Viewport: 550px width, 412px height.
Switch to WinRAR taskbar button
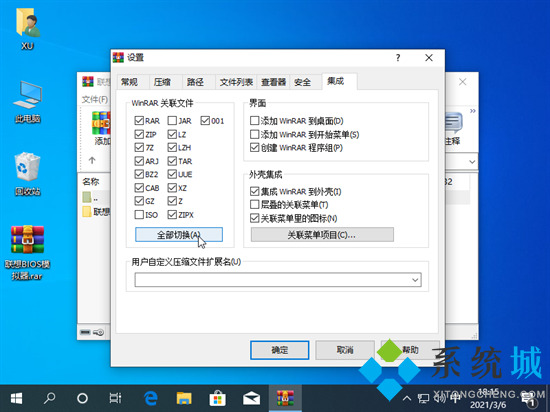[x=285, y=398]
